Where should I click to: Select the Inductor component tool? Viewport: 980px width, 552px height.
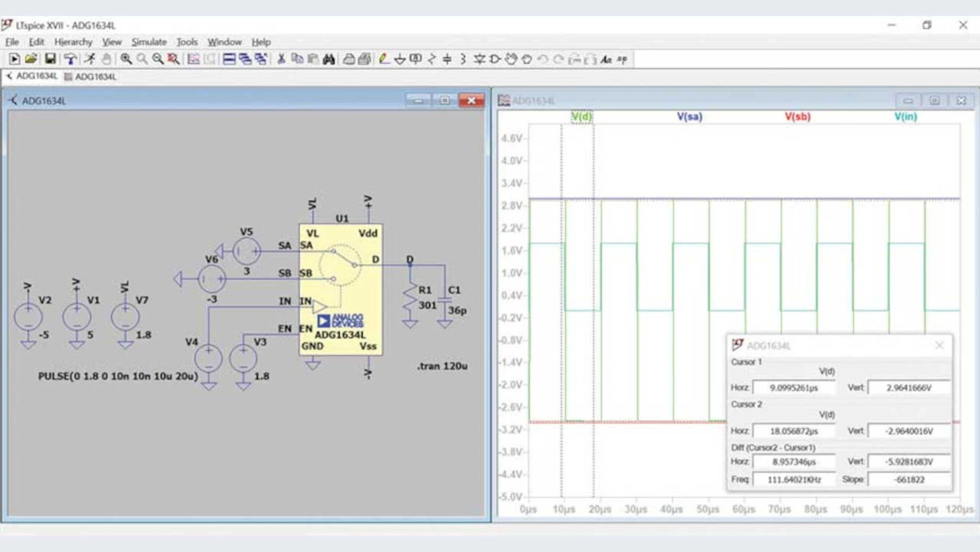pyautogui.click(x=463, y=59)
